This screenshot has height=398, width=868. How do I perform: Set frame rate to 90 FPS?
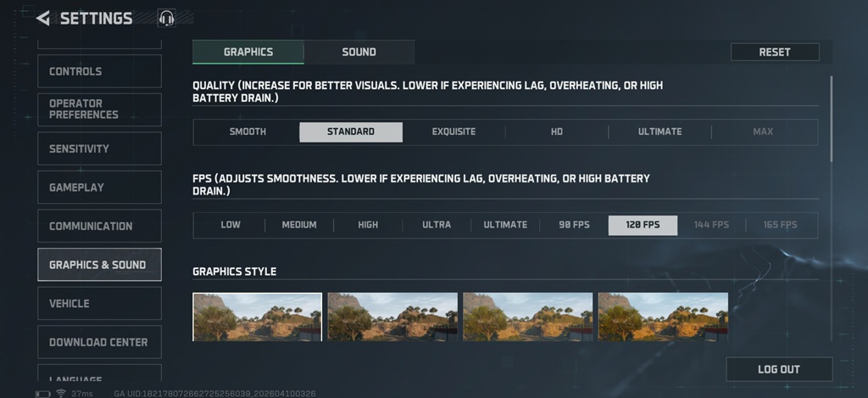click(x=574, y=225)
